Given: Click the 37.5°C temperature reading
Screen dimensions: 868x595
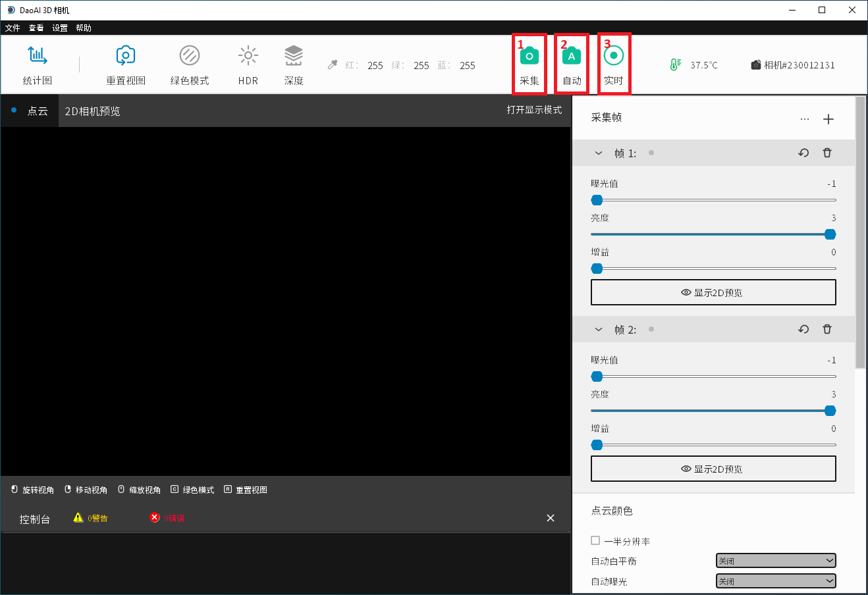Looking at the screenshot, I should [x=704, y=65].
